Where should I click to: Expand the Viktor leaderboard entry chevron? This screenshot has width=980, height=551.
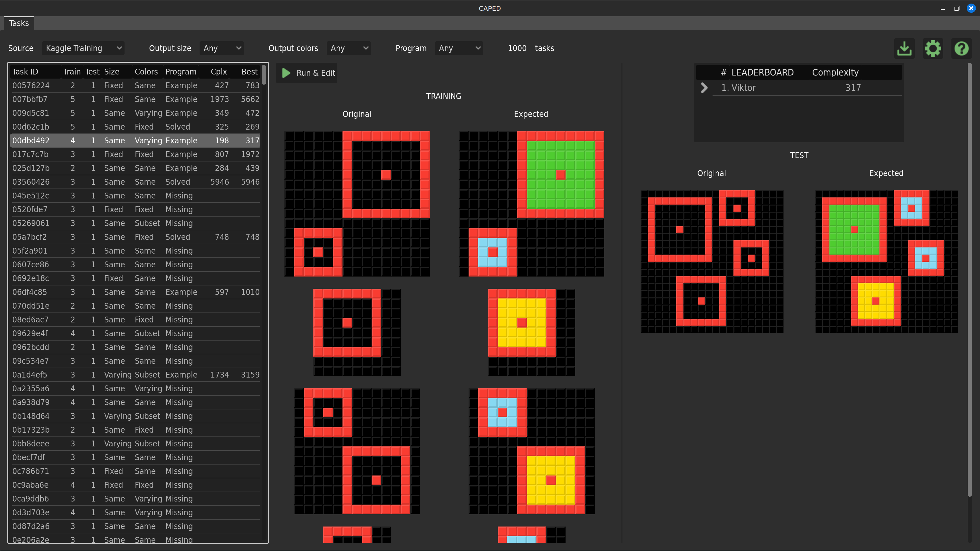click(x=704, y=88)
